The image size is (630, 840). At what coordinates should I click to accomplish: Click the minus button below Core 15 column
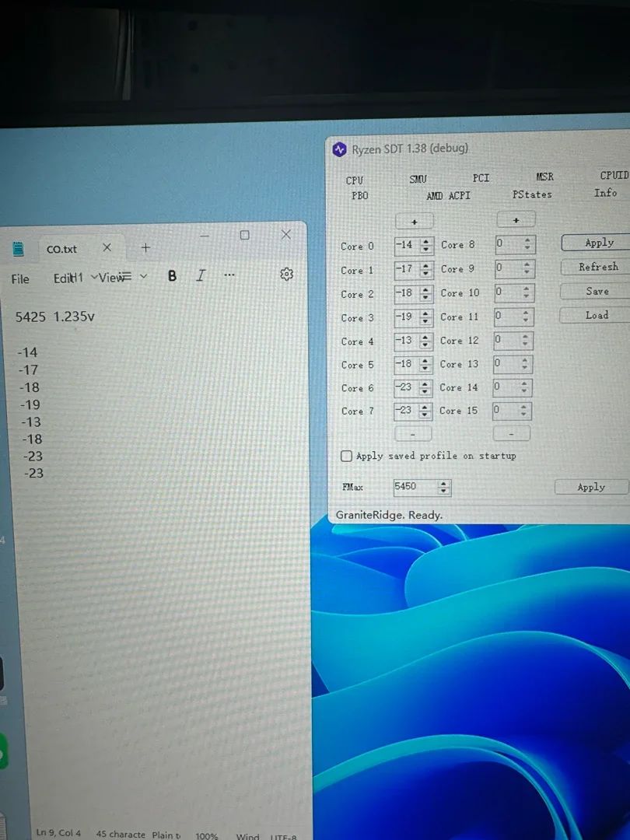coord(511,433)
